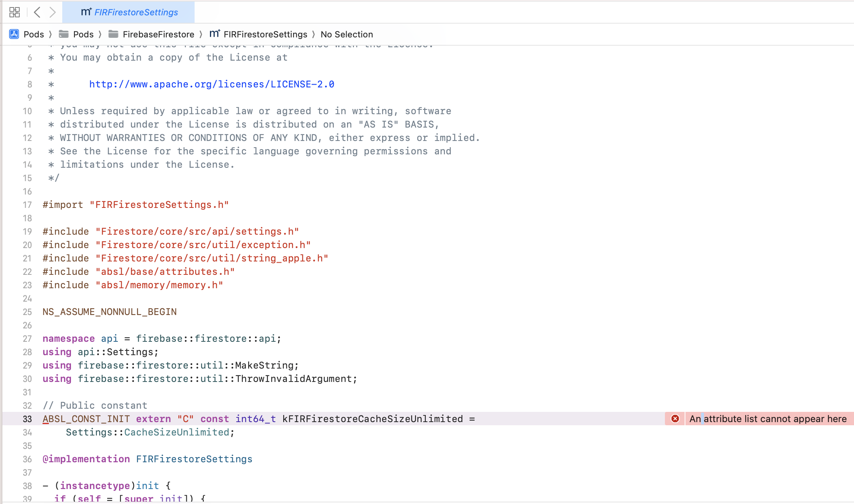Click the forward navigation chevron
This screenshot has width=854, height=504.
click(53, 12)
